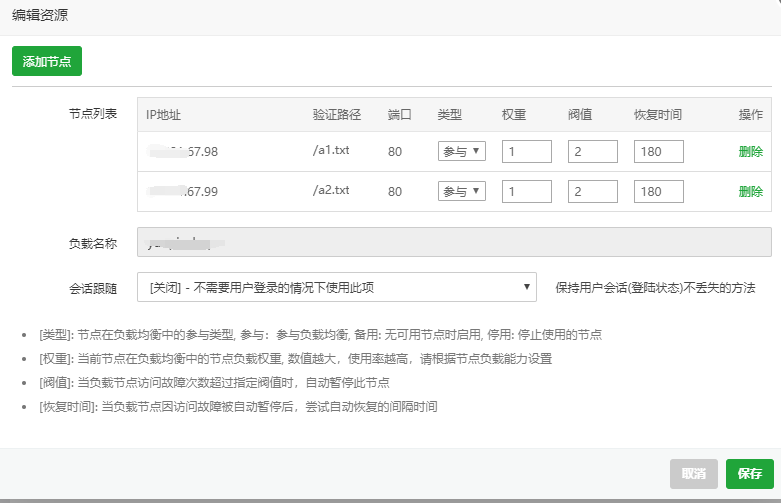
Task: Click the 编辑资源 dialog title
Action: click(x=40, y=15)
